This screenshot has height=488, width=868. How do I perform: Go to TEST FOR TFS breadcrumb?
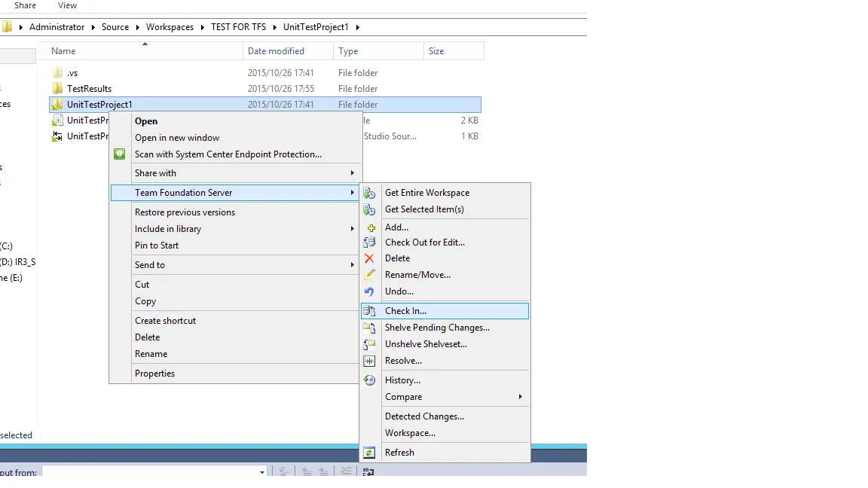click(239, 27)
